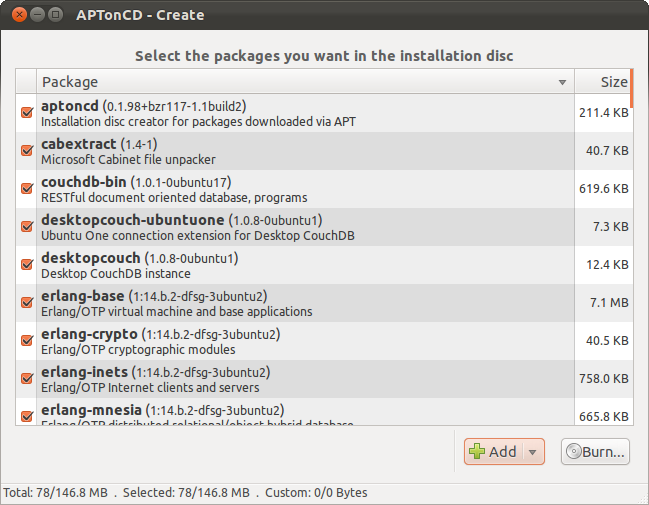Click the Burn... button label
The width and height of the screenshot is (649, 505).
[x=603, y=452]
